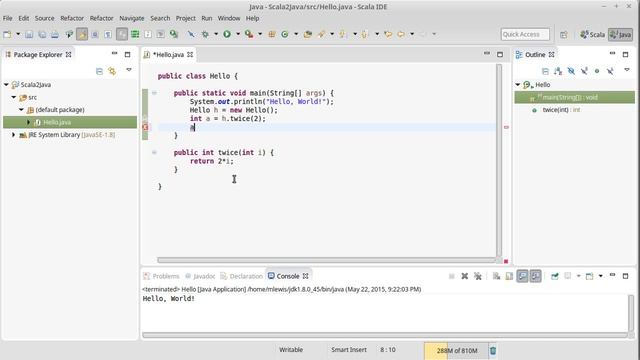This screenshot has width=640, height=360.
Task: Click Remove Launch X icon in Console
Action: (464, 276)
